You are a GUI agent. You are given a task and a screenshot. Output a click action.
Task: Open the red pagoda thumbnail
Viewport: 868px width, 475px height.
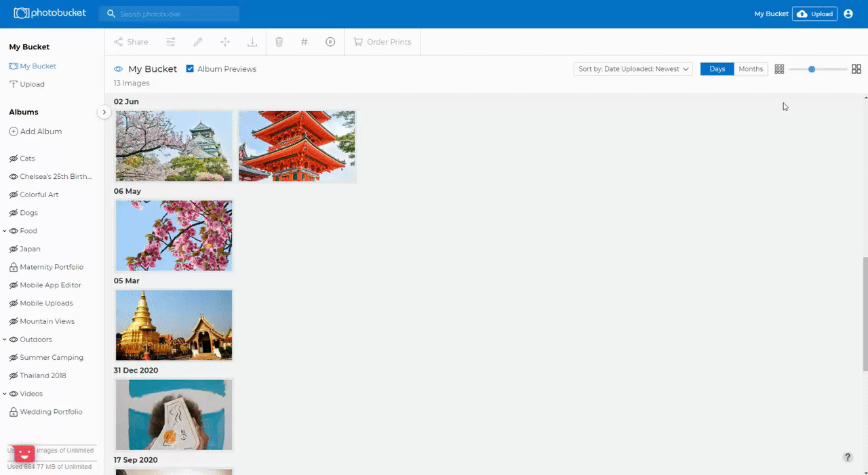tap(297, 146)
